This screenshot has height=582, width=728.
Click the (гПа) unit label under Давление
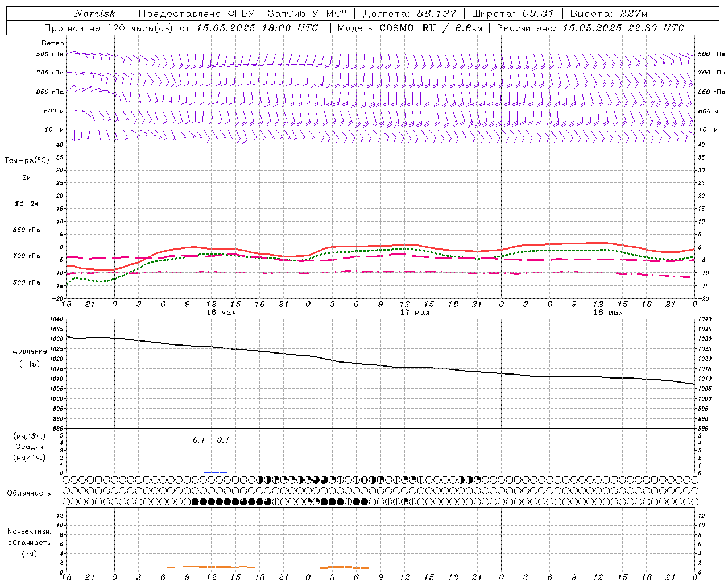(x=30, y=364)
